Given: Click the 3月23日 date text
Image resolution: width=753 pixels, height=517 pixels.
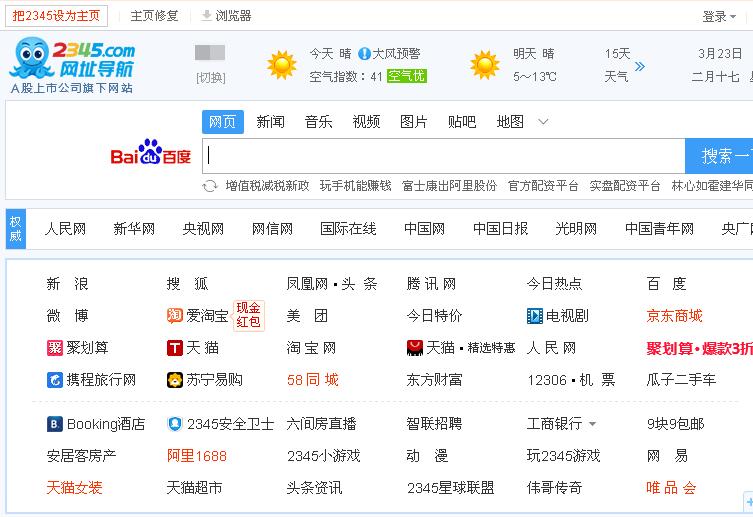Looking at the screenshot, I should point(720,53).
